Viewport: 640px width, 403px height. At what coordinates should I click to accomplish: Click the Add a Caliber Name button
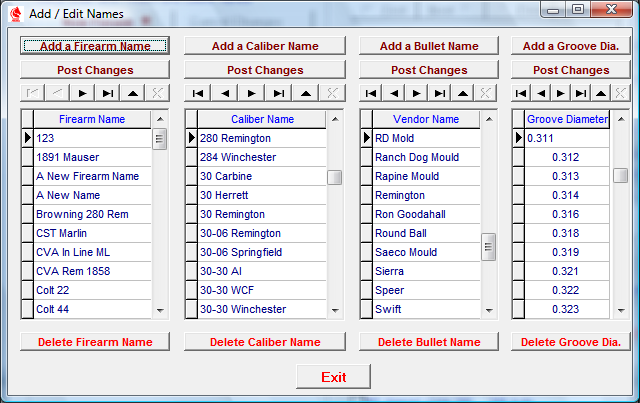coord(265,46)
